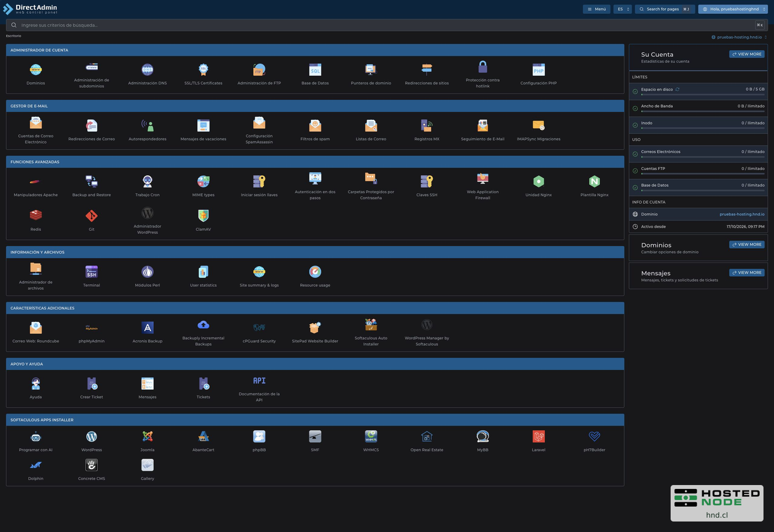Click the main search criteria field
Image resolution: width=774 pixels, height=532 pixels.
click(387, 25)
